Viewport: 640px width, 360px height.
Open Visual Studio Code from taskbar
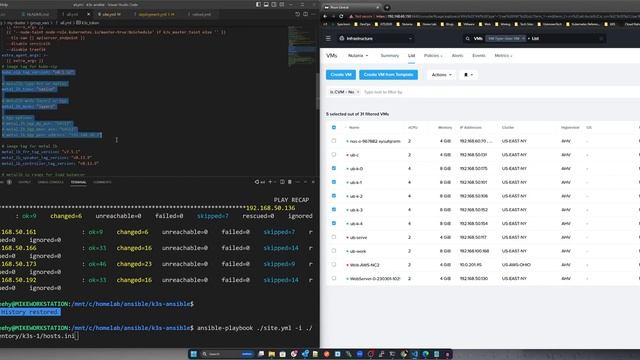point(415,354)
